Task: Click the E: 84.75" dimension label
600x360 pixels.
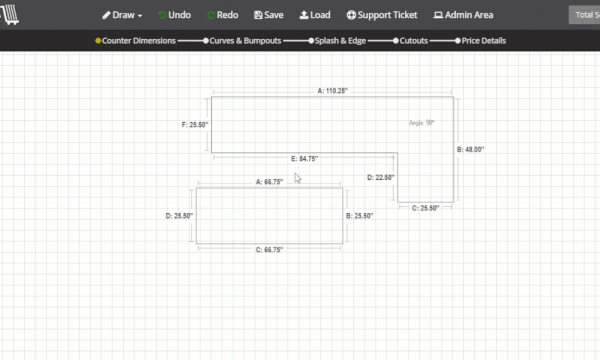Action: 305,159
